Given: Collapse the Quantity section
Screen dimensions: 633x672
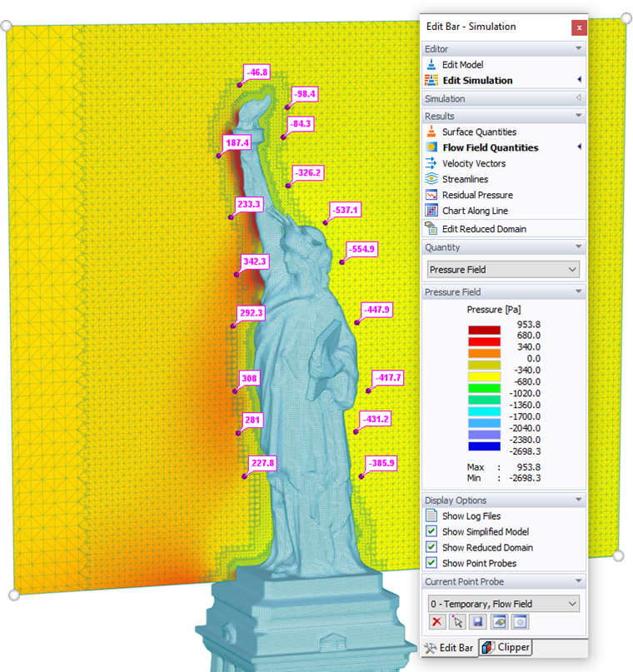Looking at the screenshot, I should [578, 246].
